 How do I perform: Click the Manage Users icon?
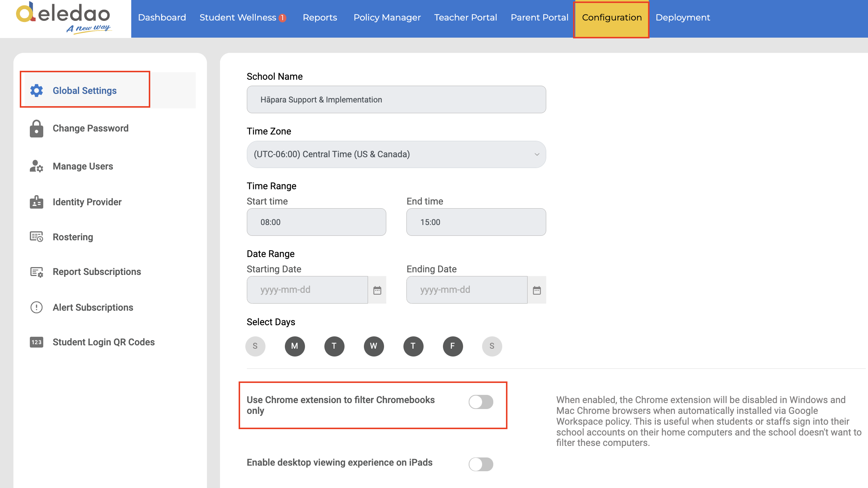[x=37, y=166]
